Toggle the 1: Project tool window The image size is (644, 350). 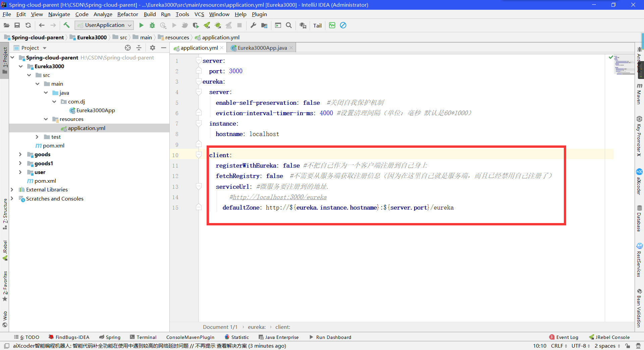(5, 60)
